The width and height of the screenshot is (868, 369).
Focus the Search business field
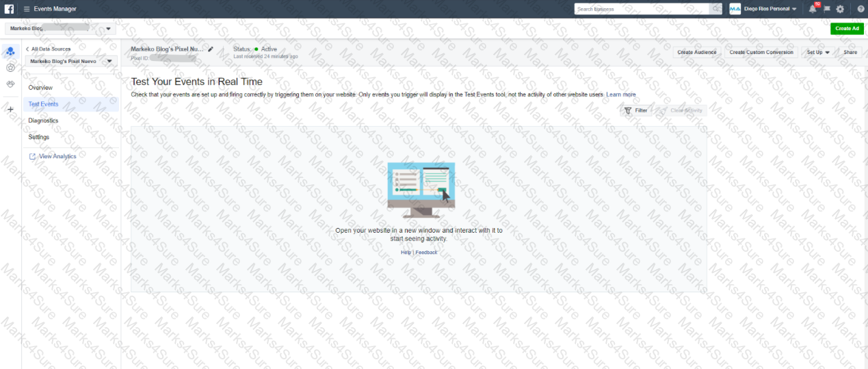(x=642, y=9)
